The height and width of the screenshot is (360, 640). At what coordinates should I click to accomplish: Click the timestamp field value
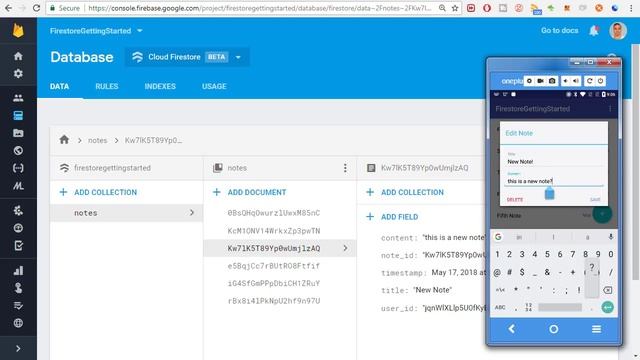459,272
